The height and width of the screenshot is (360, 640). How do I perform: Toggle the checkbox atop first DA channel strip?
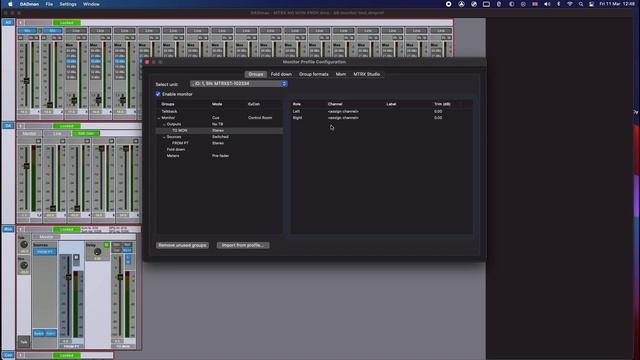(x=38, y=141)
